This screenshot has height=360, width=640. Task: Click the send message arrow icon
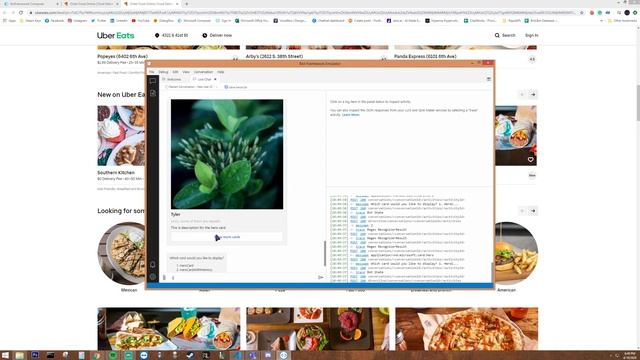tap(320, 278)
